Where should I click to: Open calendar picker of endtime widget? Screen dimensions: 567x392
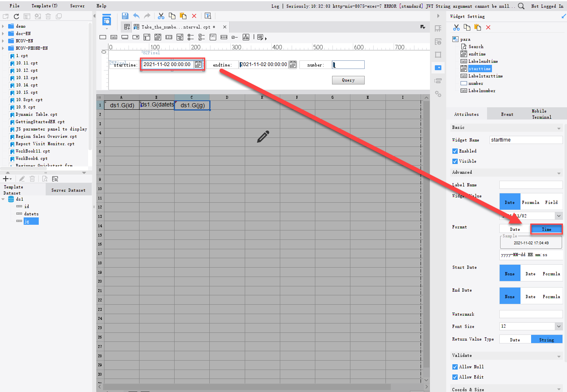pos(293,64)
